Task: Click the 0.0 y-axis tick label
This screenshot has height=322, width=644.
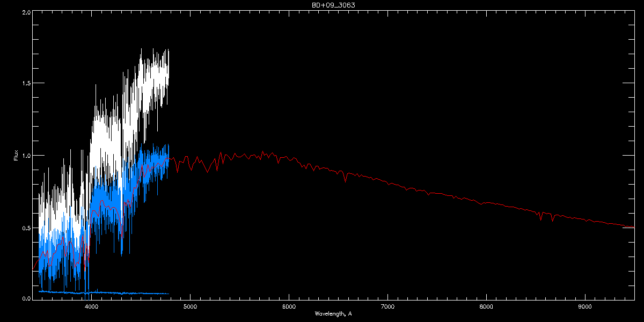Action: [26, 298]
